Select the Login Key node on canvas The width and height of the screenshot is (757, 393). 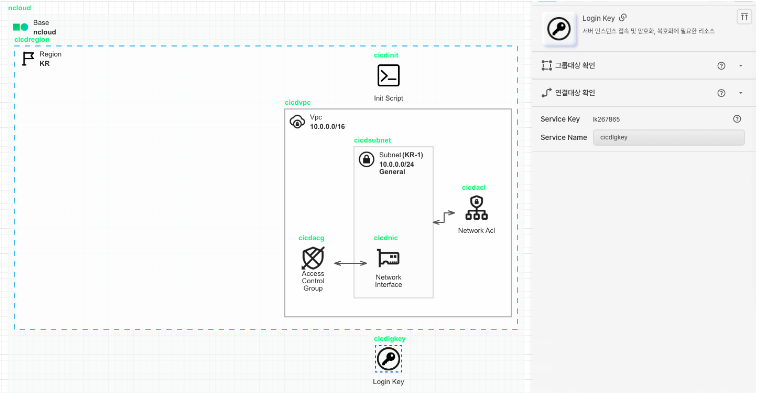pos(388,359)
